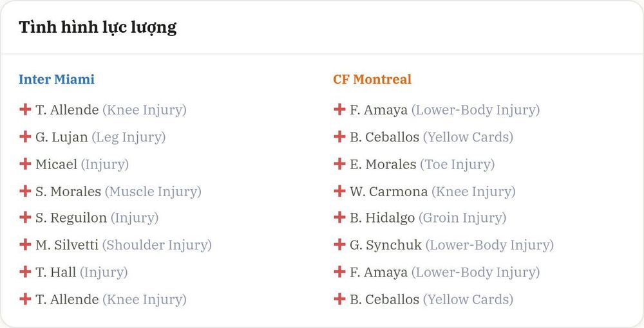
Task: Click the (Shoulder Injury) status text
Action: tap(157, 245)
